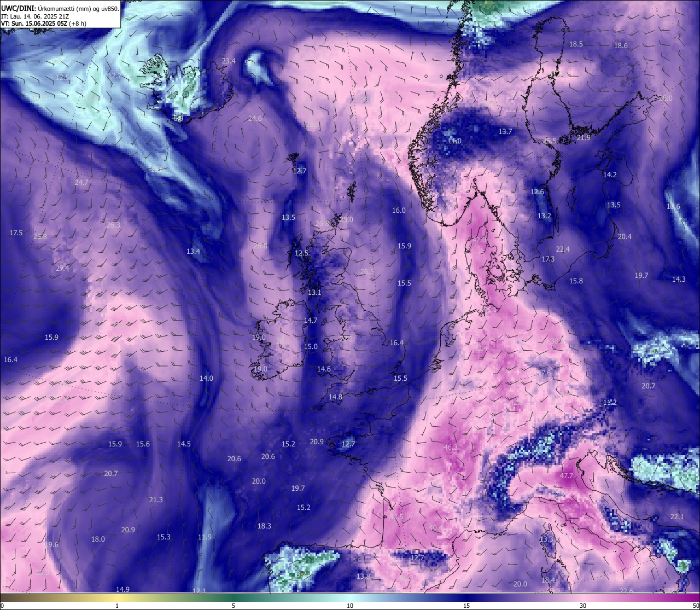Click the 15.6 value southwest of Ireland
The image size is (700, 610).
[143, 444]
